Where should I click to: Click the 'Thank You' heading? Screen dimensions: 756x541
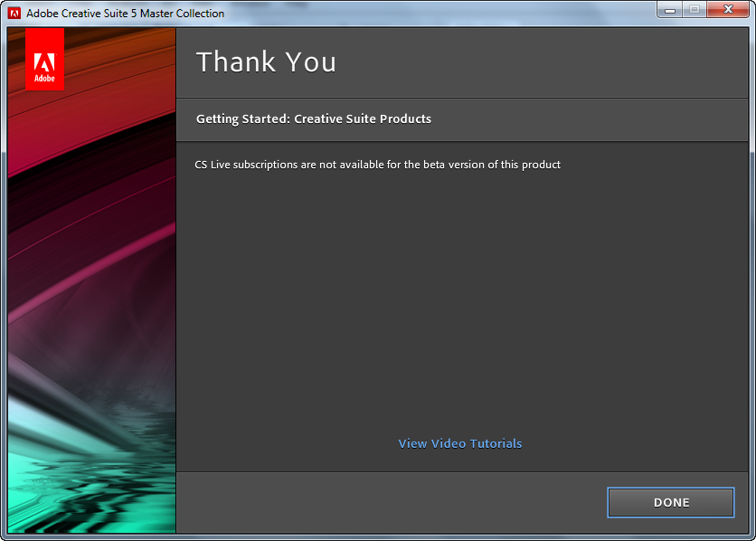tap(266, 62)
